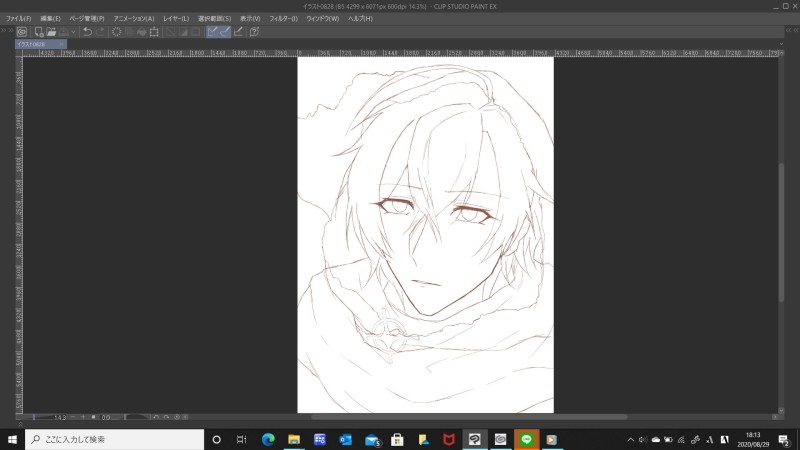The height and width of the screenshot is (450, 800).
Task: Expand collapsed right palette dock arrows
Action: pos(792,31)
